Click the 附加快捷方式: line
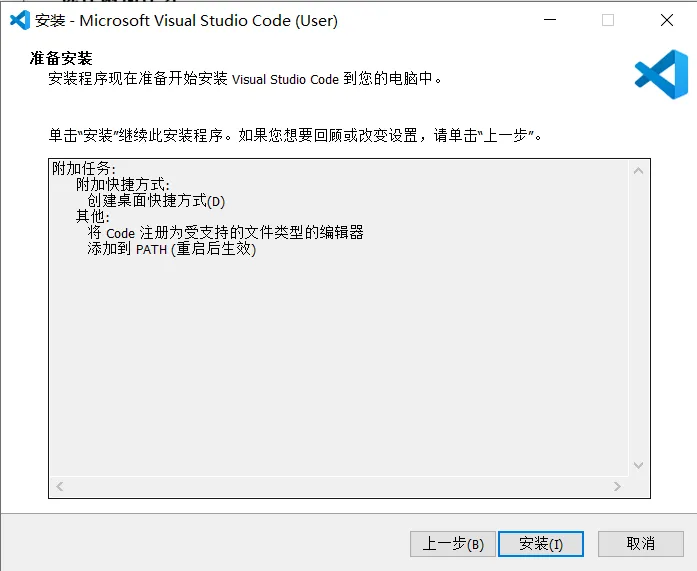This screenshot has height=571, width=697. click(123, 184)
